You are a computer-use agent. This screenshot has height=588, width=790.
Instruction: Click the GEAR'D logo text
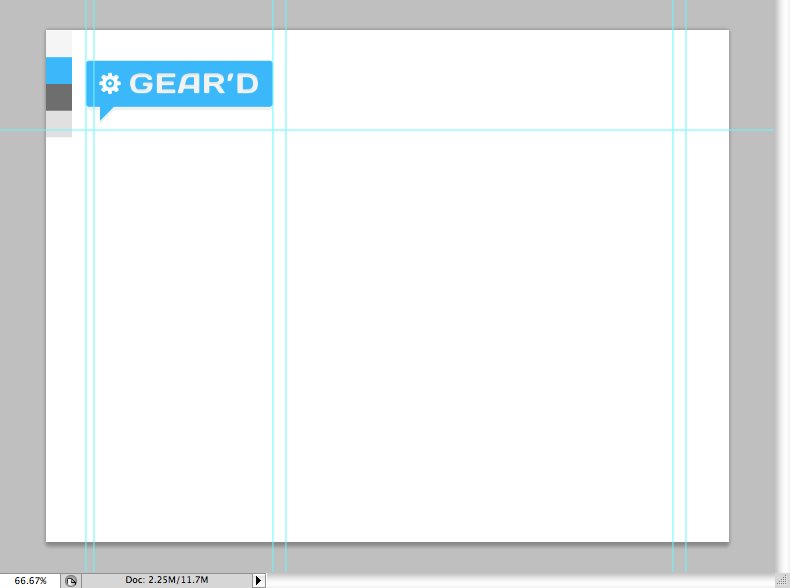[194, 84]
